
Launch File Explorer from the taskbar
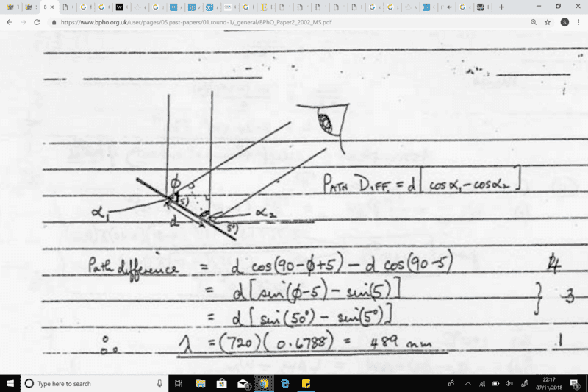[x=201, y=383]
